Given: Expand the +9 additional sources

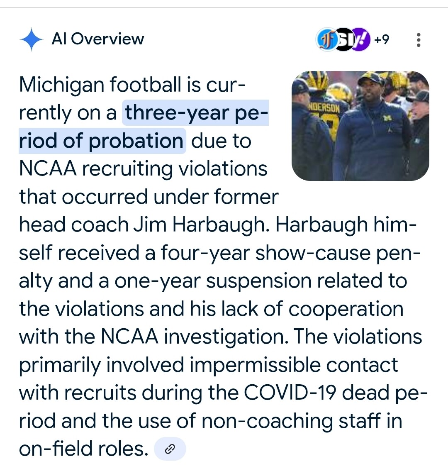Looking at the screenshot, I should click(x=382, y=40).
